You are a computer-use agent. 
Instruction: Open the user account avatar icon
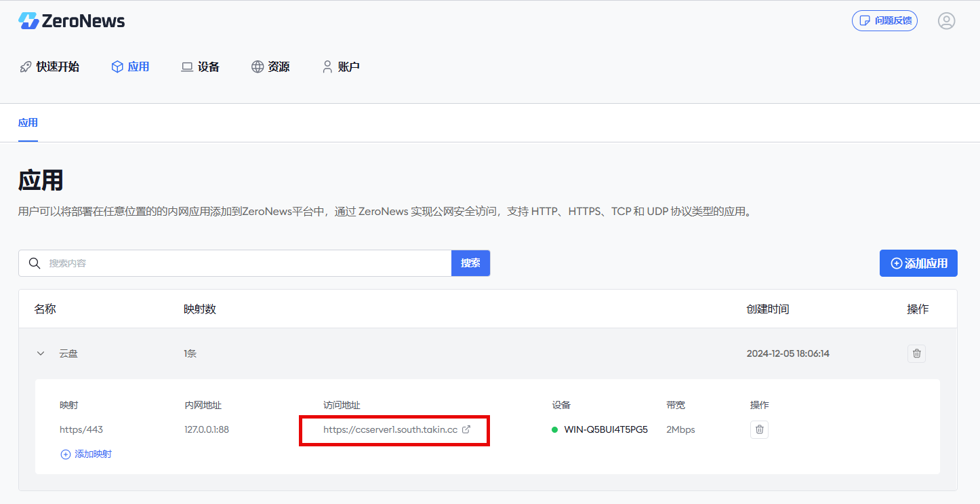pyautogui.click(x=946, y=21)
